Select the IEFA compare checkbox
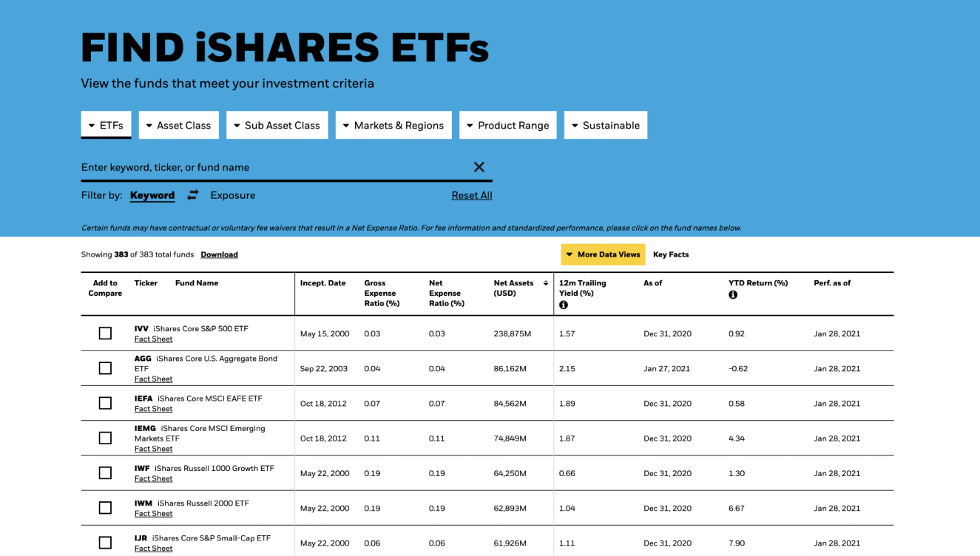Viewport: 980px width, 556px height. click(105, 403)
